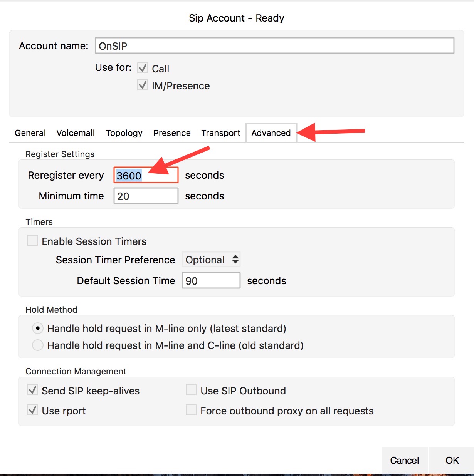
Task: Select the Voicemail tab
Action: (76, 133)
